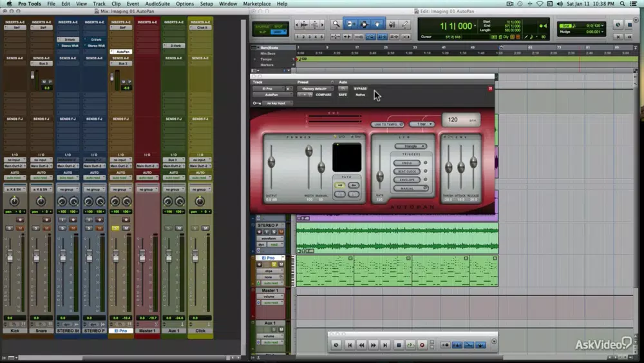Select the Zoomer magnifier tool
The height and width of the screenshot is (363, 644).
[336, 25]
